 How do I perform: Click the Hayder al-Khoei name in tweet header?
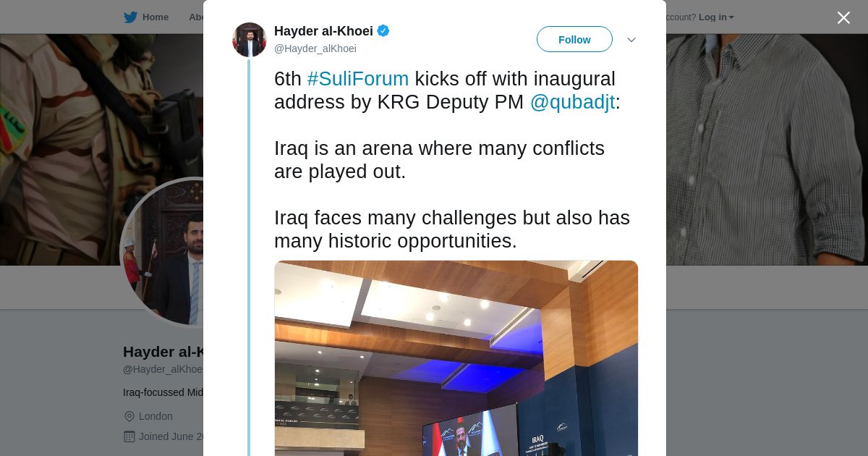click(x=323, y=31)
